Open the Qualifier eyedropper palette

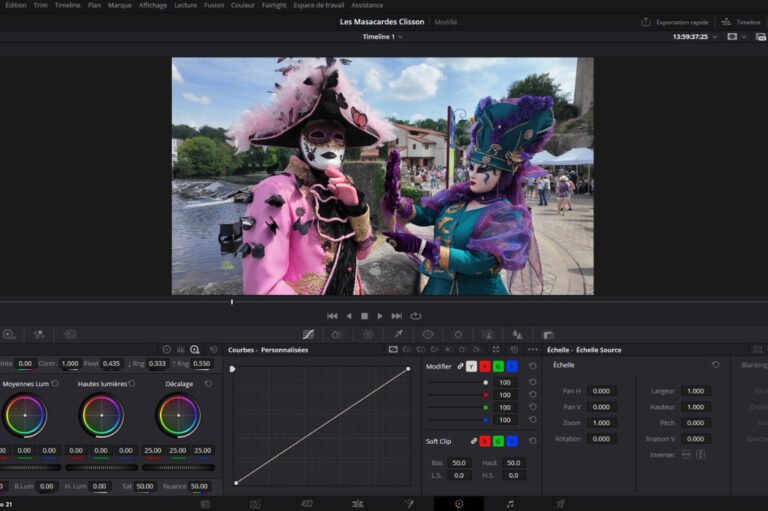point(398,335)
